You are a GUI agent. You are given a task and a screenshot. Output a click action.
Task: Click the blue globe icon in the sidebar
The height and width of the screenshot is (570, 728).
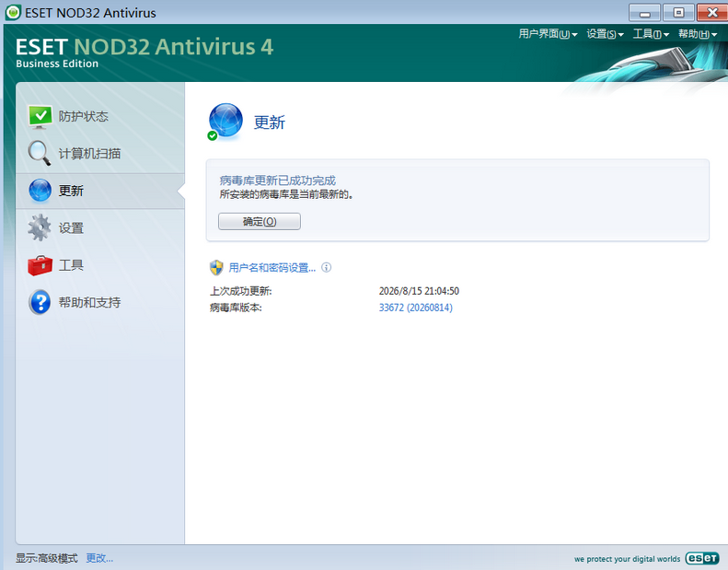point(40,191)
